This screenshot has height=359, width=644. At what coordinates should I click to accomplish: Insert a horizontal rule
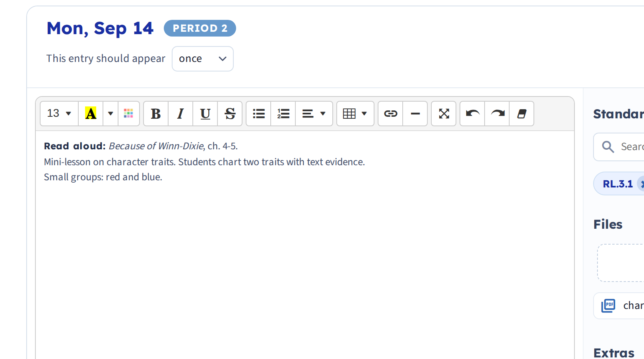(415, 114)
